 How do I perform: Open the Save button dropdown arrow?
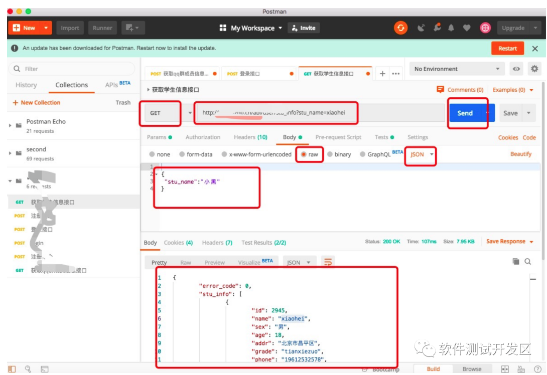pyautogui.click(x=529, y=113)
